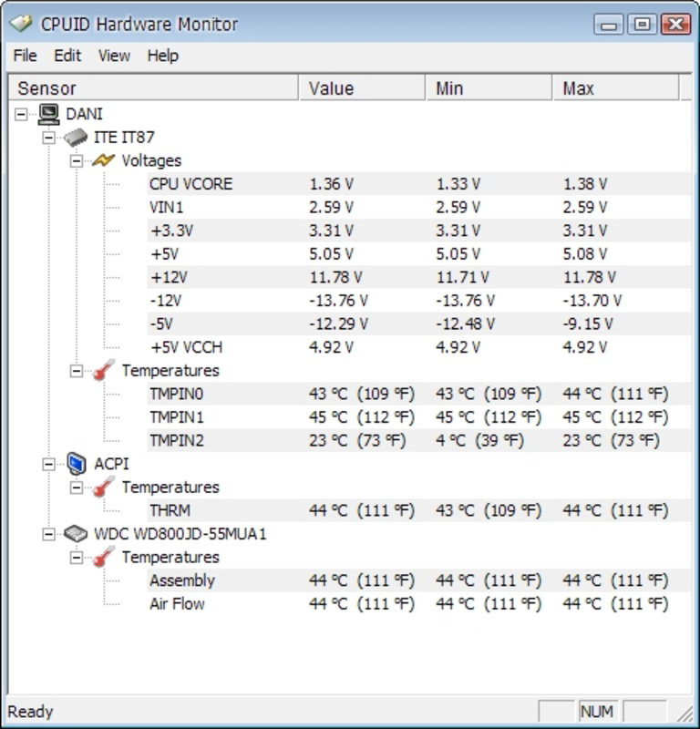Click the WDC hard drive icon
The image size is (700, 729).
click(x=76, y=534)
